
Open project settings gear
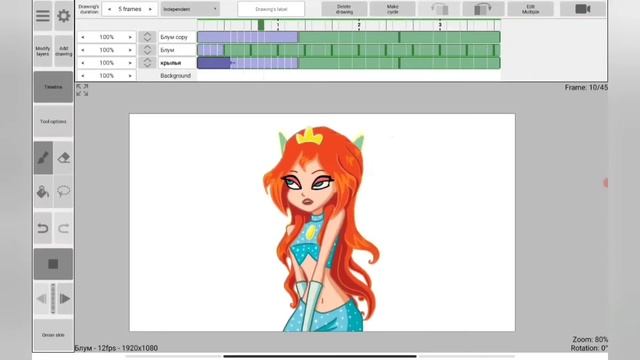tap(63, 16)
